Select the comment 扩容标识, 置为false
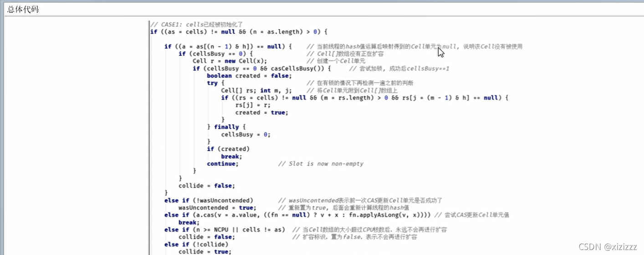The height and width of the screenshot is (255, 644). [x=355, y=237]
